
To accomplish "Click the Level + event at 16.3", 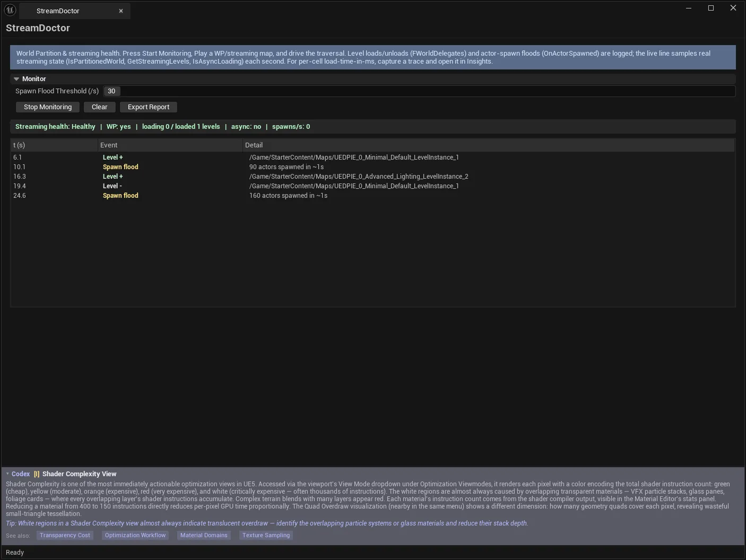I will (113, 177).
